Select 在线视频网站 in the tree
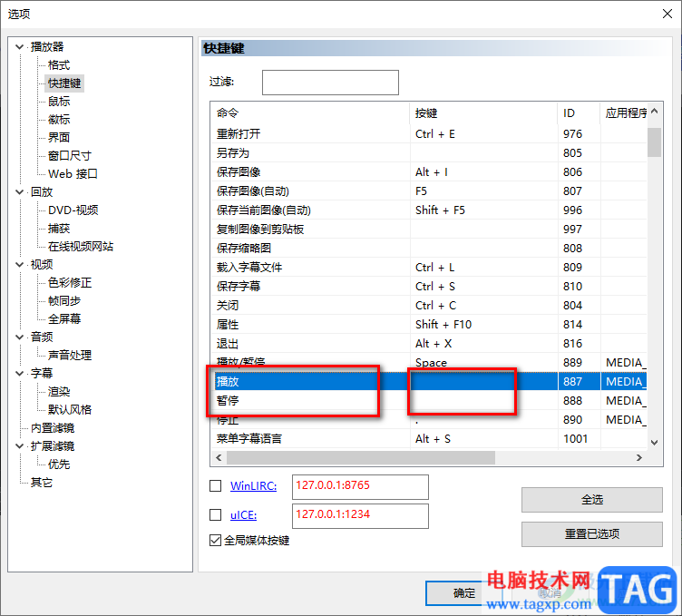682x616 pixels. 81,247
